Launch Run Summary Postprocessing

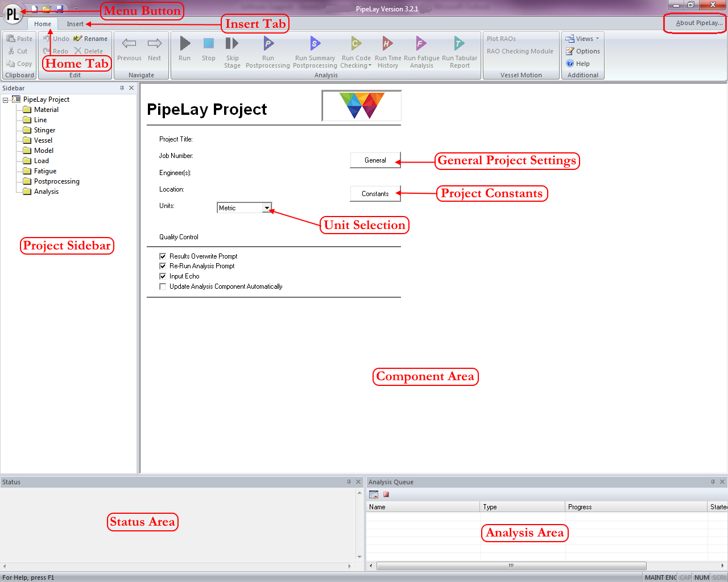click(x=315, y=44)
